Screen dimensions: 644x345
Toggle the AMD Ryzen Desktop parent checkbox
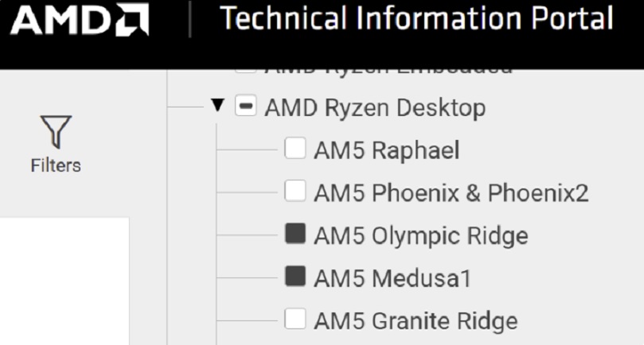[x=246, y=106]
